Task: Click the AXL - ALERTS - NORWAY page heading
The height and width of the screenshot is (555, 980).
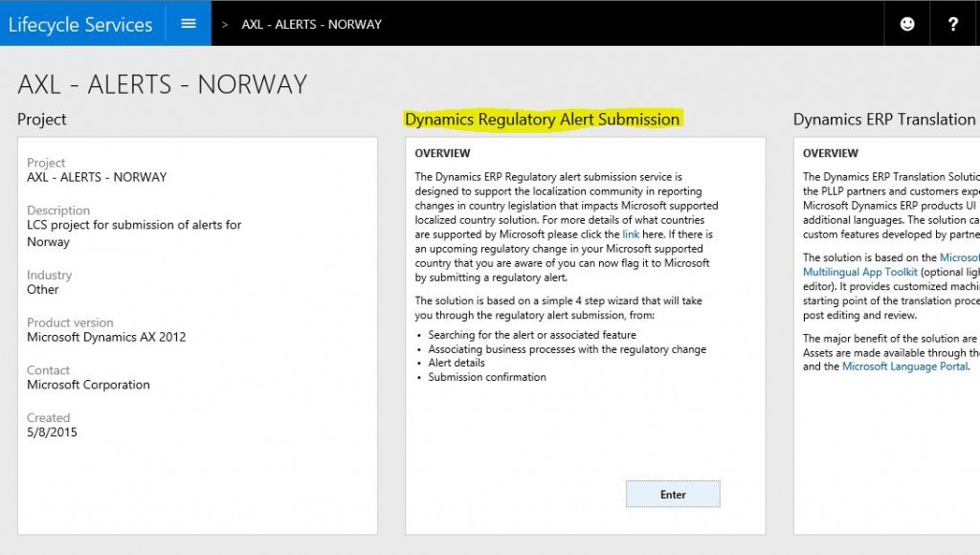Action: [x=161, y=84]
